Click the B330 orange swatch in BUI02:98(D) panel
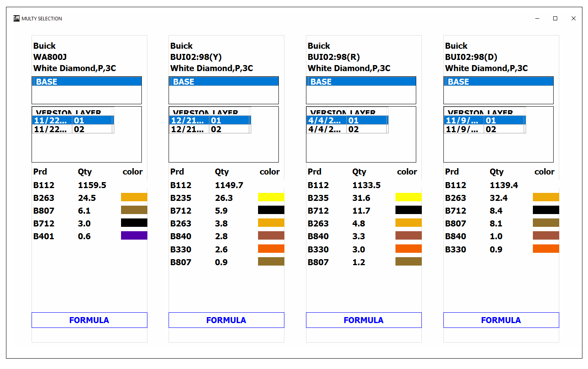This screenshot has width=588, height=369. point(546,248)
